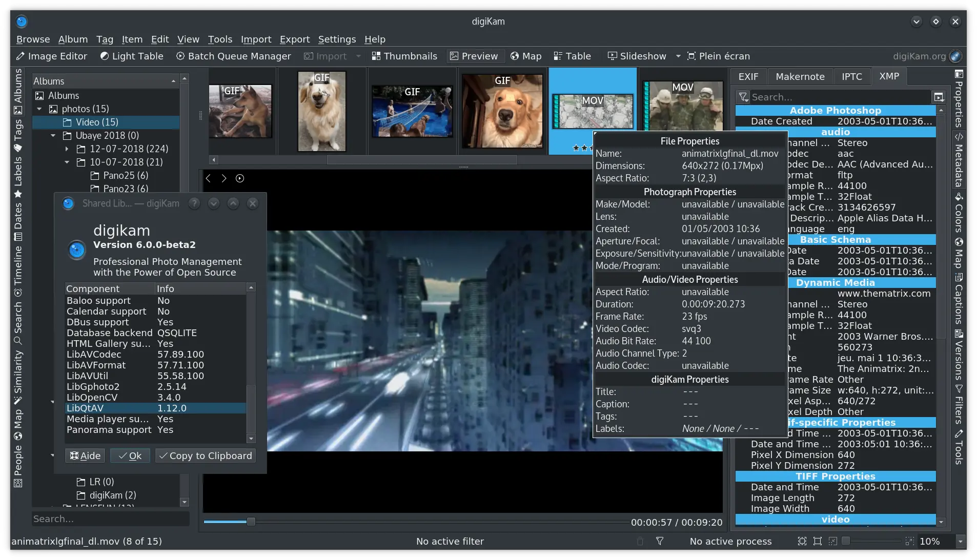
Task: Switch to the EXIF metadata tab
Action: 748,76
